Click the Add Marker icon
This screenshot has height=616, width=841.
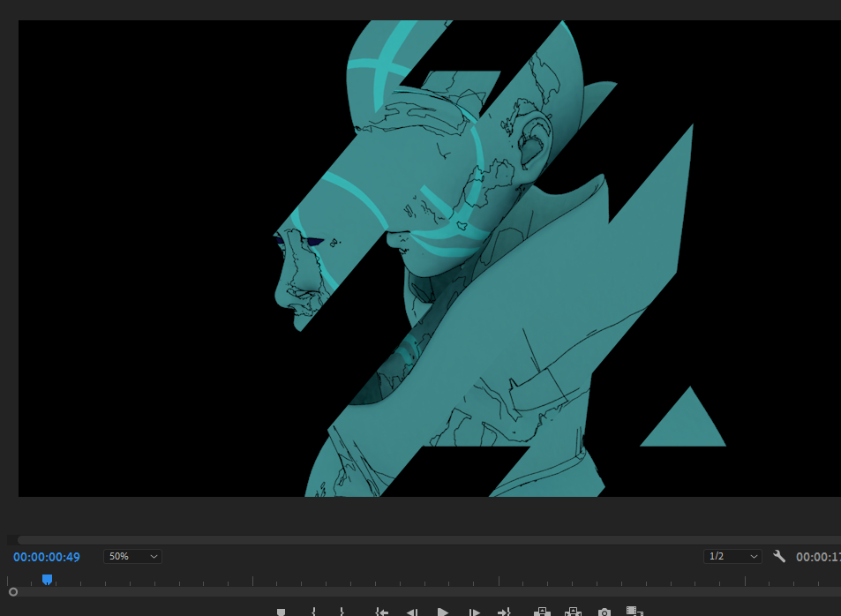pyautogui.click(x=281, y=612)
